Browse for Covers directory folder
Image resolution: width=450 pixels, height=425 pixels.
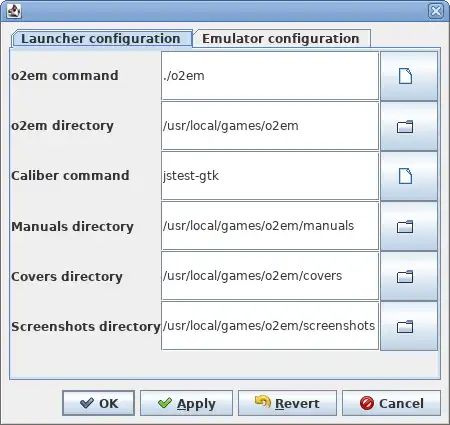[x=409, y=276]
